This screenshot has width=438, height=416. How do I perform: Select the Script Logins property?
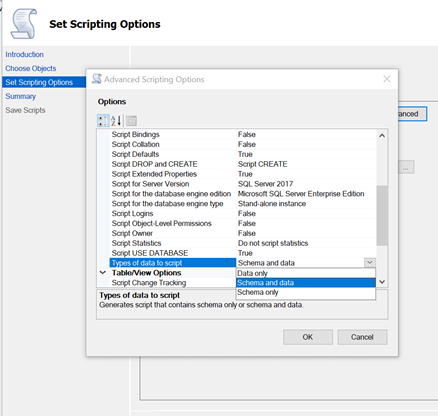click(243, 213)
